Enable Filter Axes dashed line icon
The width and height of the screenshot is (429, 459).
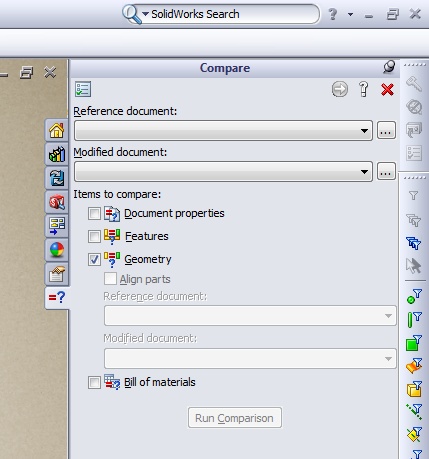pyautogui.click(x=414, y=412)
